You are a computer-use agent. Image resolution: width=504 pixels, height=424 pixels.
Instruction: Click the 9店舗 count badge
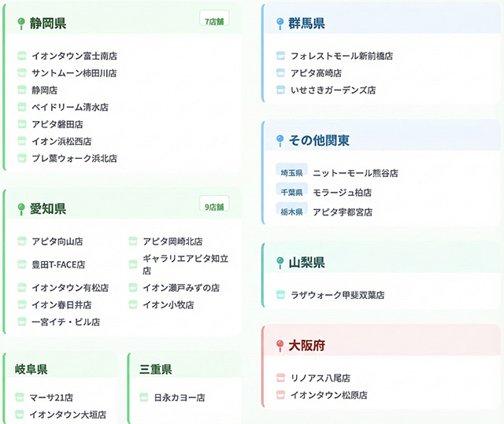click(214, 207)
